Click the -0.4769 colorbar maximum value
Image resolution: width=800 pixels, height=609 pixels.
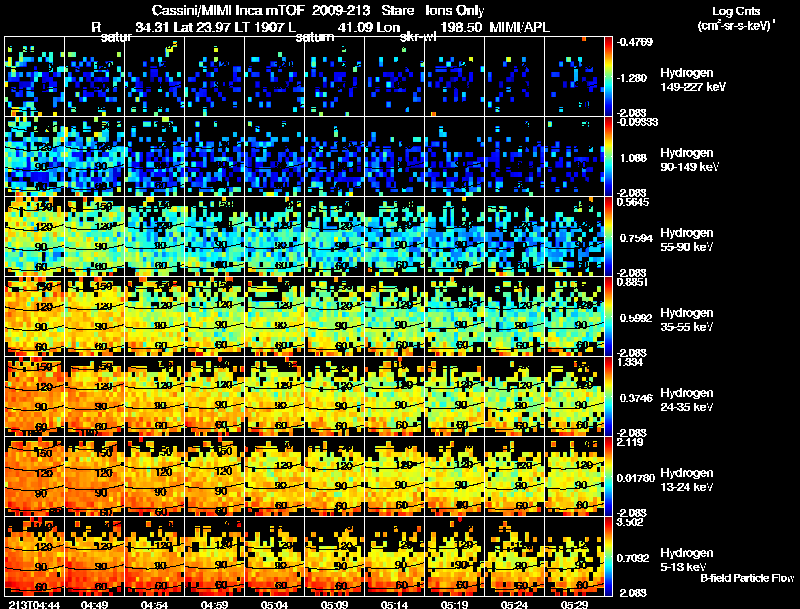pyautogui.click(x=635, y=42)
